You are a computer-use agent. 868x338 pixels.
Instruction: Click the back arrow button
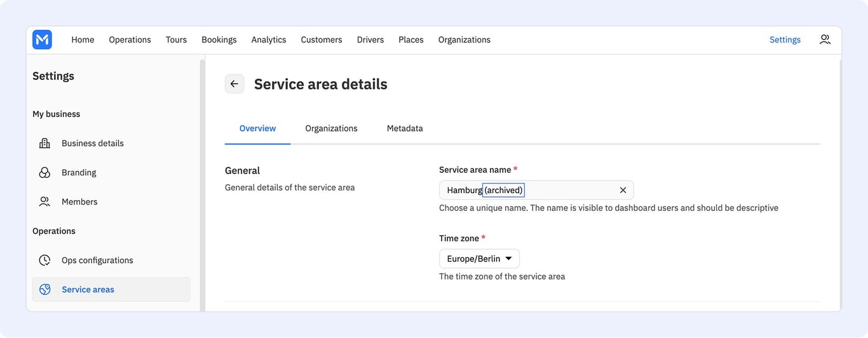click(234, 84)
